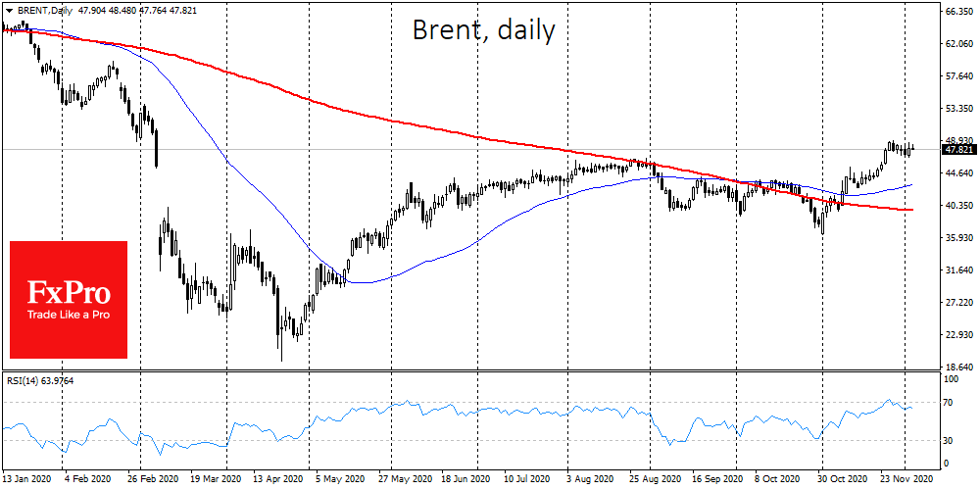Click the 'Brent, daily' chart title
The image size is (980, 490).
483,31
